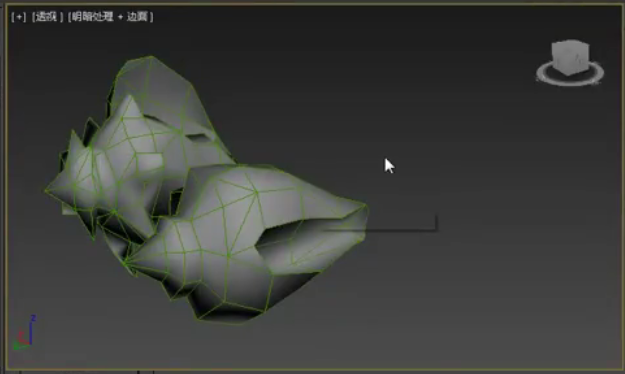Open the [+] general viewport menu
The height and width of the screenshot is (374, 625).
click(x=19, y=17)
